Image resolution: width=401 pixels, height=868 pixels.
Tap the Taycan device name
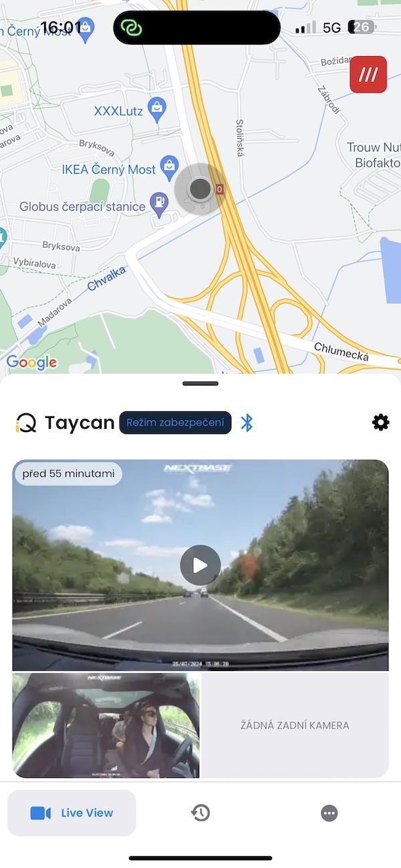[x=80, y=423]
